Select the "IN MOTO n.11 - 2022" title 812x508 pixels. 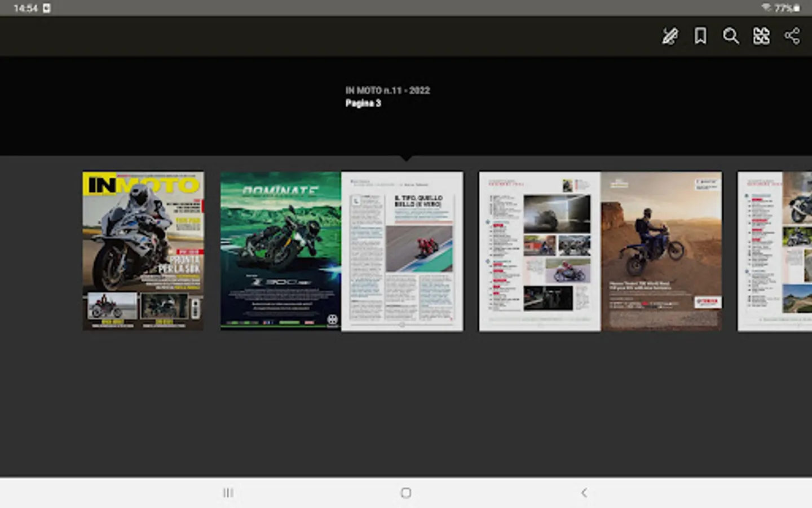click(x=387, y=90)
